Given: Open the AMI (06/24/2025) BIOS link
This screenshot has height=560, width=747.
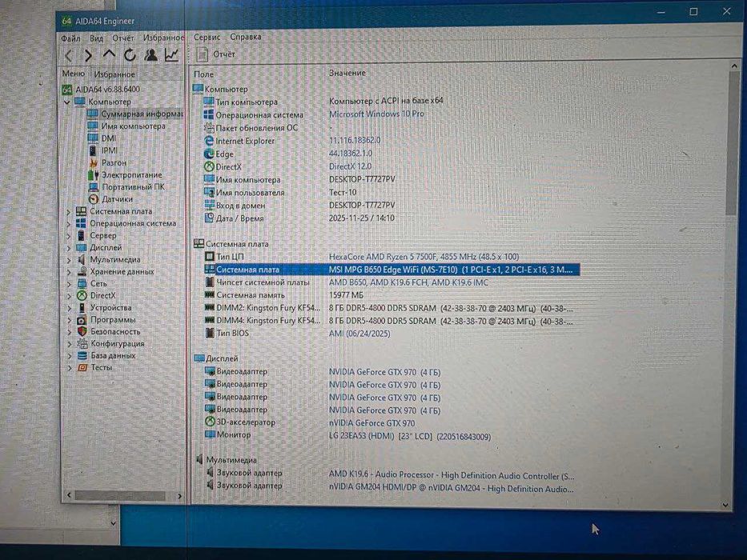Looking at the screenshot, I should tap(359, 334).
